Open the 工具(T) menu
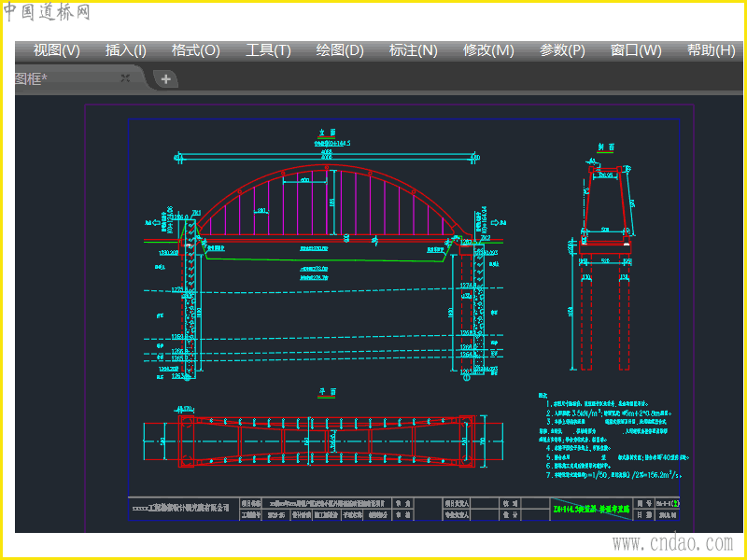Image resolution: width=747 pixels, height=560 pixels. click(268, 50)
